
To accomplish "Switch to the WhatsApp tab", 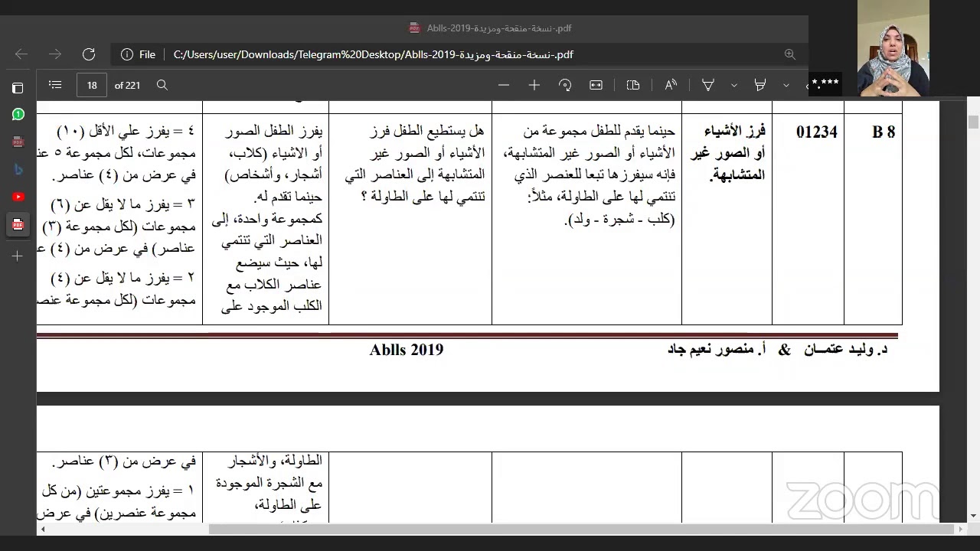I will pos(18,115).
